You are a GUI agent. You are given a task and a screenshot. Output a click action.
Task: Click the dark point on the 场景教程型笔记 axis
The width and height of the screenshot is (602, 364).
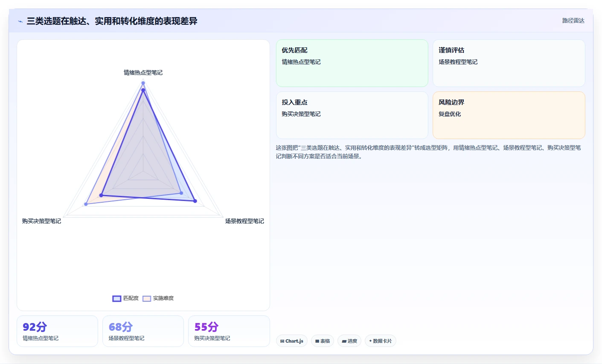195,201
